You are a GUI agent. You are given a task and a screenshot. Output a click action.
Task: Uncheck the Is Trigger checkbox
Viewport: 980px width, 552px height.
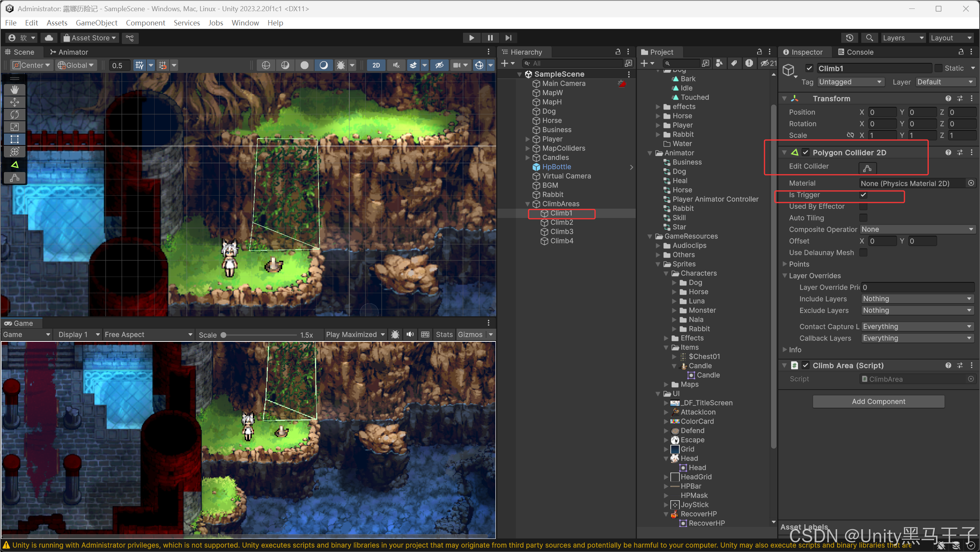pyautogui.click(x=864, y=195)
